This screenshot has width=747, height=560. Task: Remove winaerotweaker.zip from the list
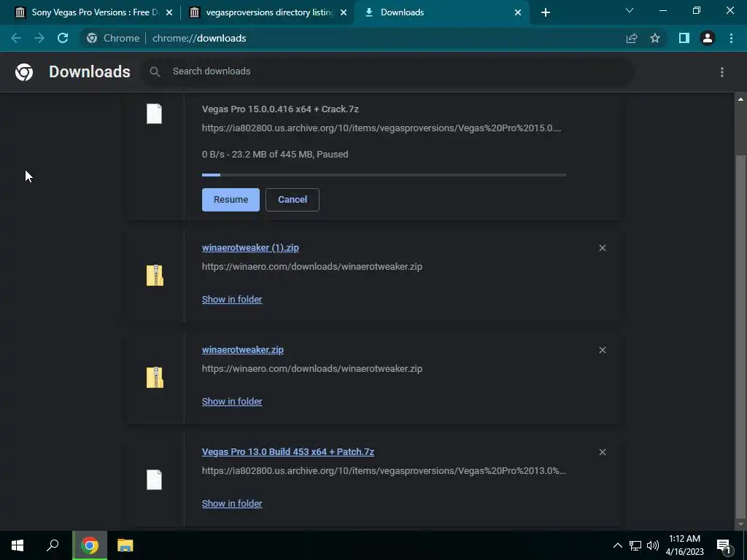coord(603,350)
